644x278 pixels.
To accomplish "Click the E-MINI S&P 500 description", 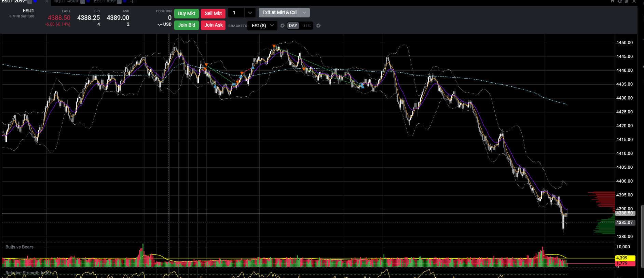I will pyautogui.click(x=22, y=16).
